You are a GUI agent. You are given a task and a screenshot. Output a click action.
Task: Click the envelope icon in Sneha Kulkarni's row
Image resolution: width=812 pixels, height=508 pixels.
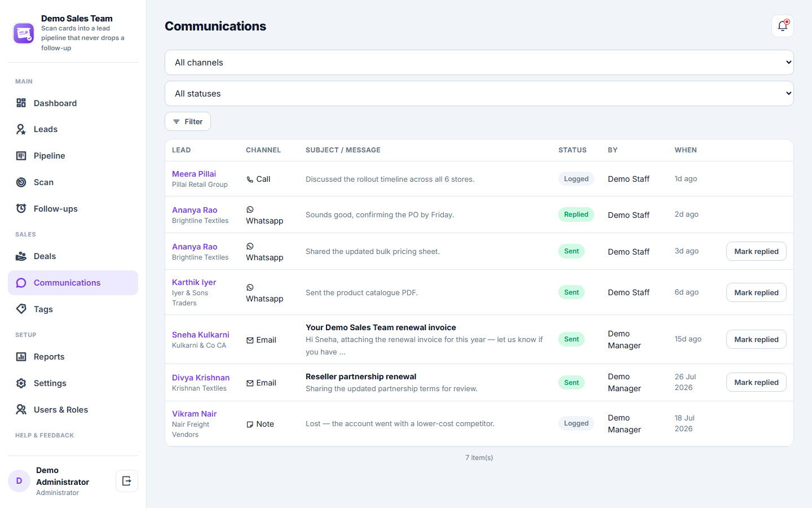point(250,340)
